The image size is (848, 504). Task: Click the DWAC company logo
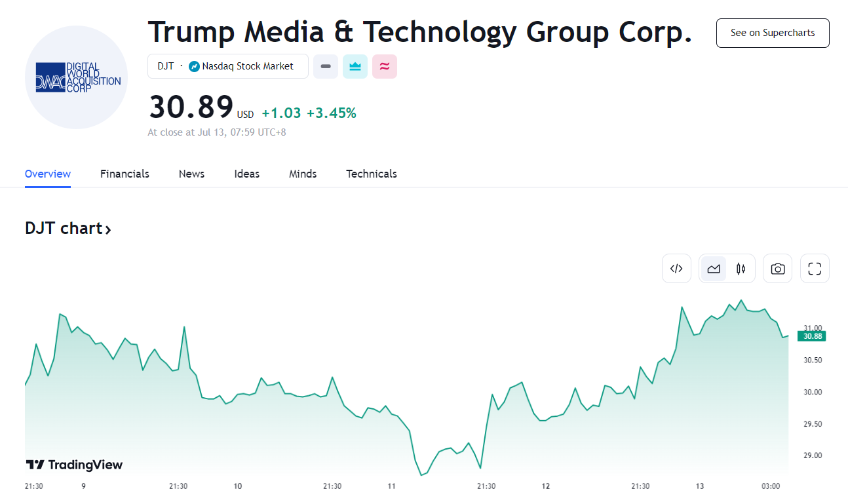click(76, 77)
